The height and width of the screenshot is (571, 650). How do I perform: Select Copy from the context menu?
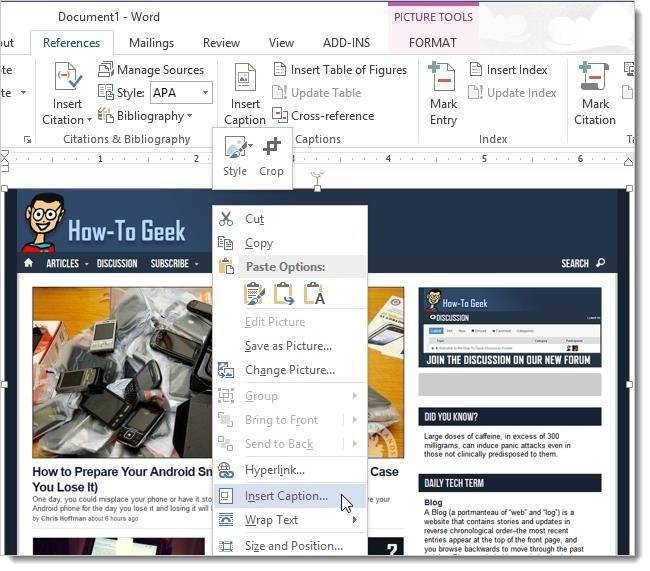(290, 243)
